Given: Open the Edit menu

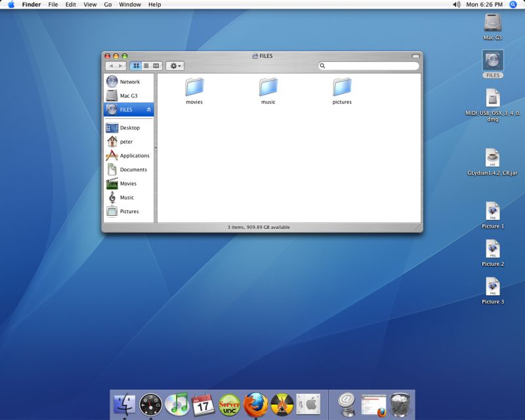Looking at the screenshot, I should pyautogui.click(x=71, y=5).
